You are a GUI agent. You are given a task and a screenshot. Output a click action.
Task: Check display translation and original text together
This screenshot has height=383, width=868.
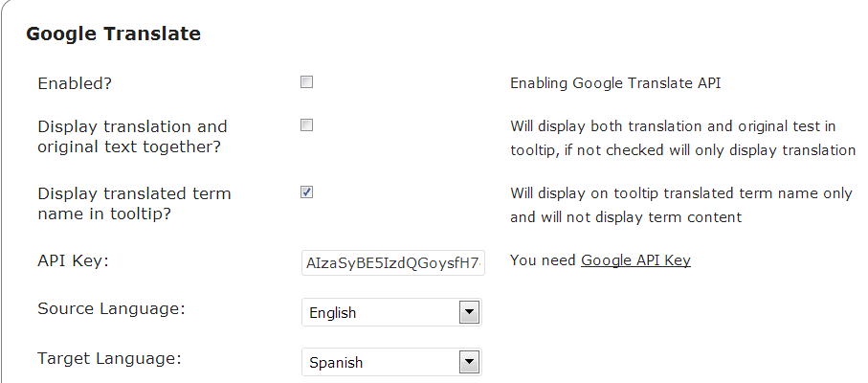[x=306, y=125]
